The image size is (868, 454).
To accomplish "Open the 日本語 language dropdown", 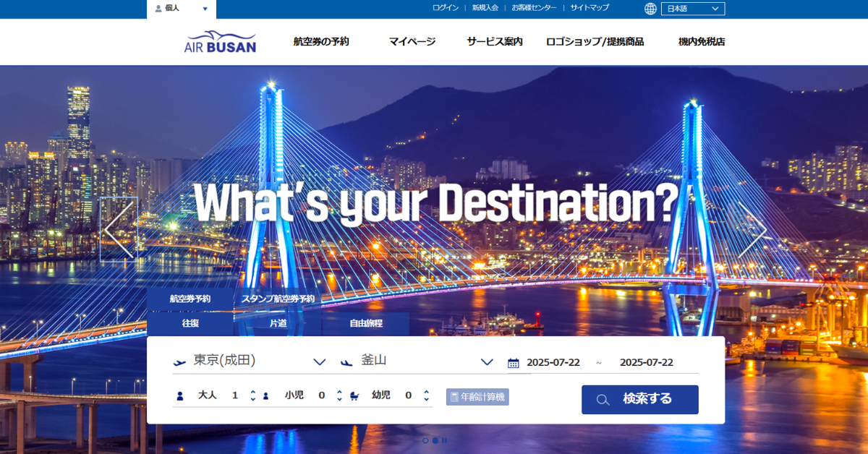I will coord(692,9).
